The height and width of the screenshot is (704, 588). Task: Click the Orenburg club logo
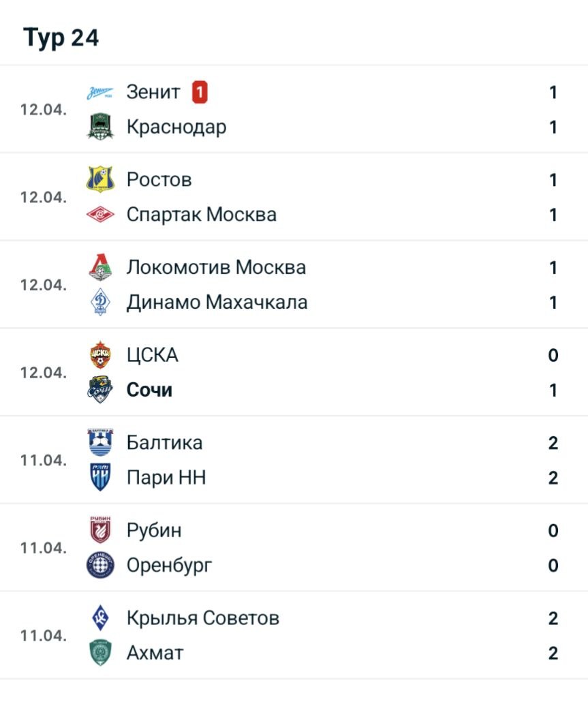(100, 566)
